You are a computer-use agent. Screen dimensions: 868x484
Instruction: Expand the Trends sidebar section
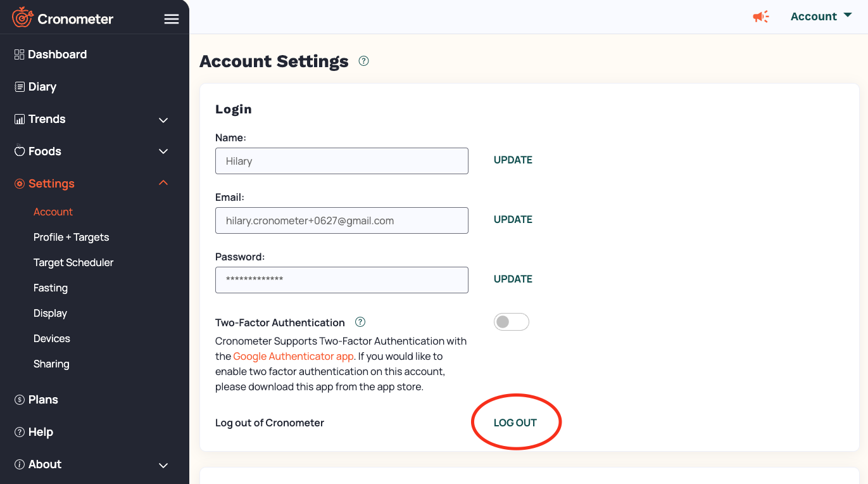pos(163,120)
